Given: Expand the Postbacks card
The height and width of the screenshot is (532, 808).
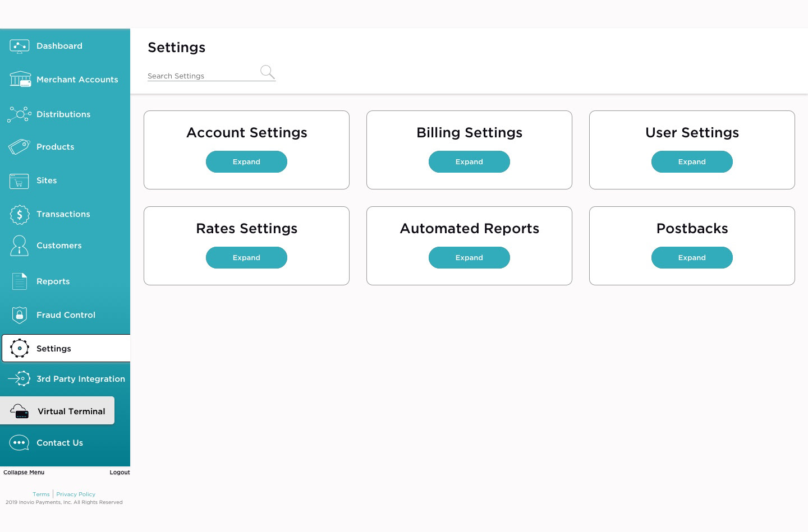Looking at the screenshot, I should (x=692, y=258).
